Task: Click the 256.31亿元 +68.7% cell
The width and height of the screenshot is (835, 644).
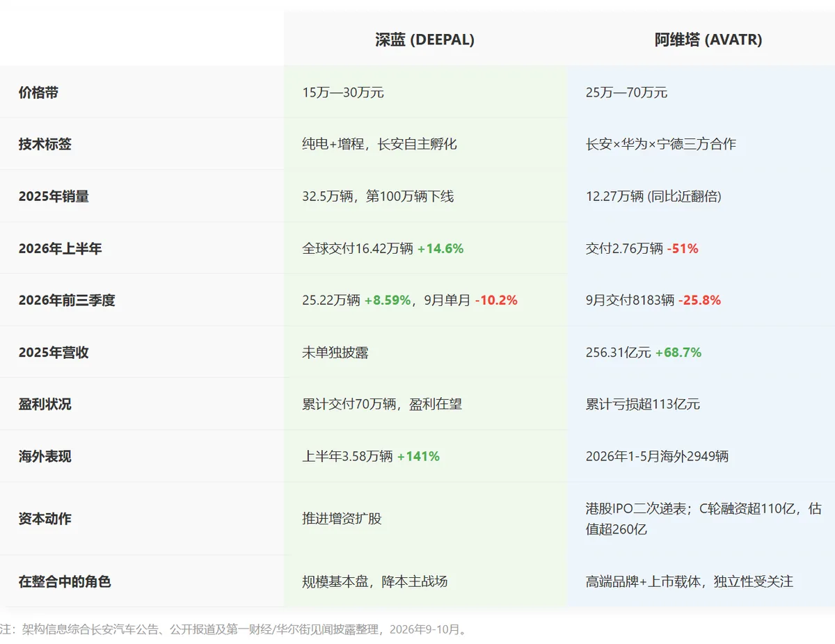Action: (701, 353)
